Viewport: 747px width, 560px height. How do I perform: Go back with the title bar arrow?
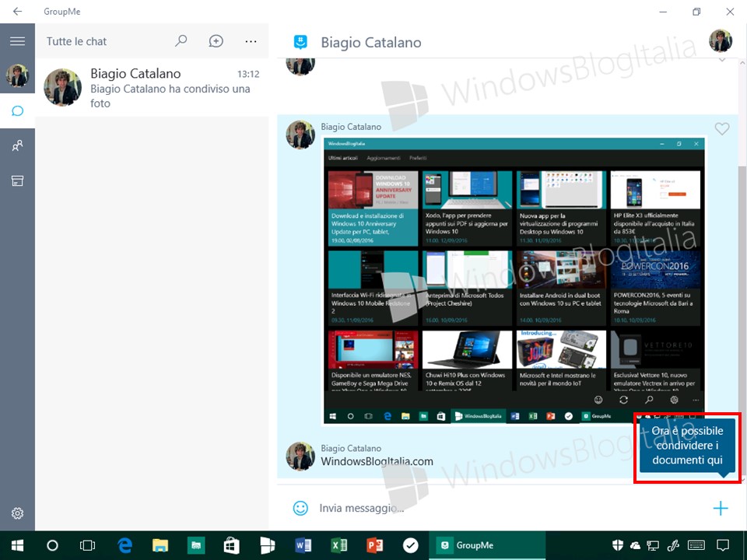click(17, 11)
